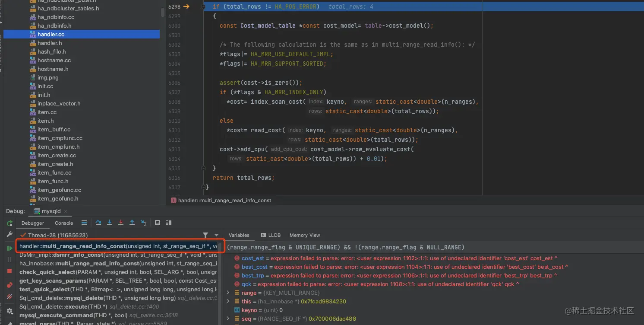Close the mysqld debug tab
This screenshot has height=325, width=644.
[x=66, y=211]
